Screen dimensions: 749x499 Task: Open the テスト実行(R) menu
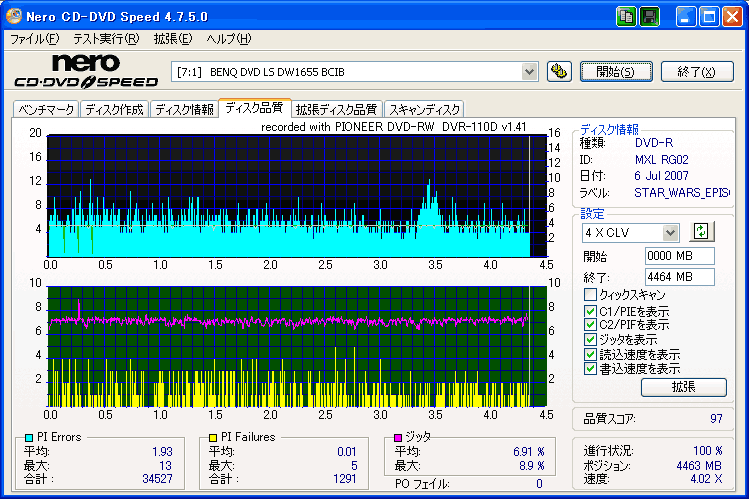106,39
